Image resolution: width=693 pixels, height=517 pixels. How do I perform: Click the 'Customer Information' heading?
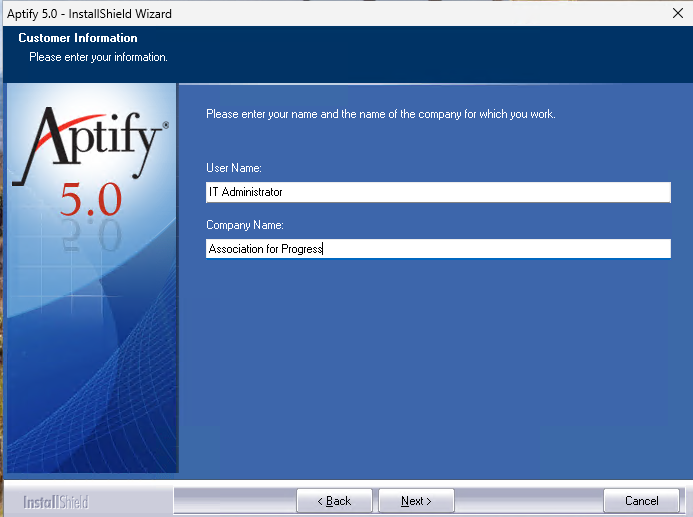click(x=78, y=38)
